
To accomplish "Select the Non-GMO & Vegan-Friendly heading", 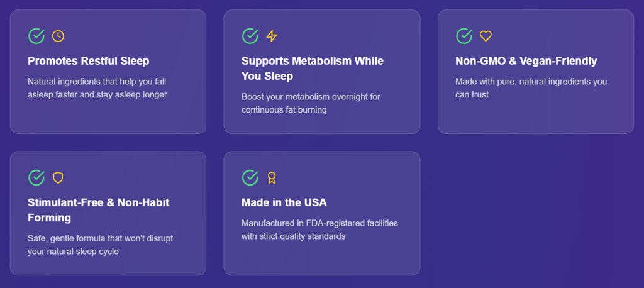I will tap(526, 61).
